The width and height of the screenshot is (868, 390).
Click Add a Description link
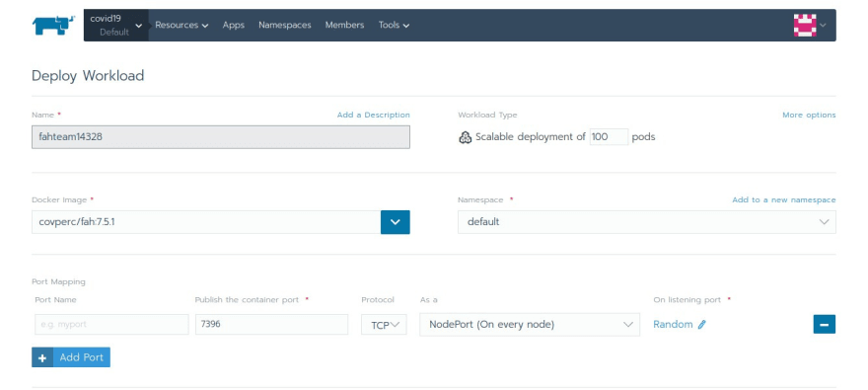click(374, 115)
